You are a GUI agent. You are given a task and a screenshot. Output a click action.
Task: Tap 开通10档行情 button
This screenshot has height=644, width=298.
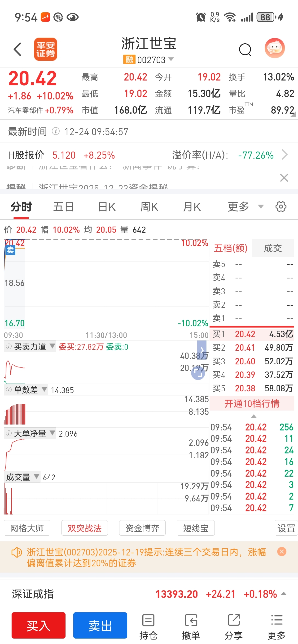pyautogui.click(x=252, y=403)
